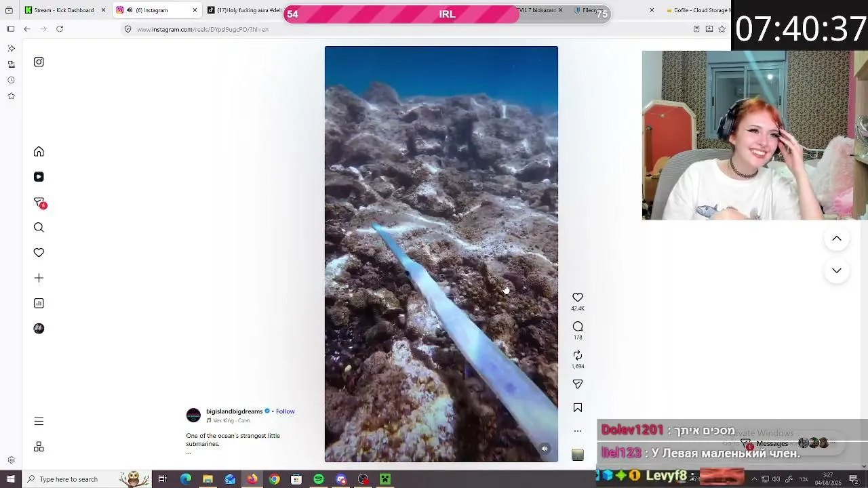Open the Vex King - Calm audio link
868x488 pixels.
(x=228, y=421)
